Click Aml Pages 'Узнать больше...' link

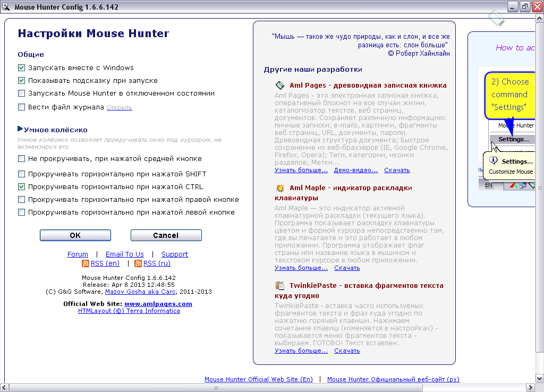click(x=301, y=170)
